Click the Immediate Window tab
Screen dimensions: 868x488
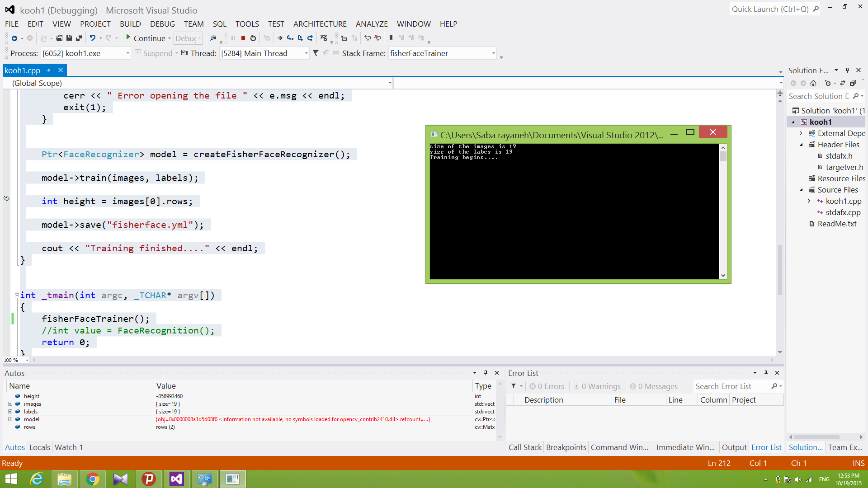(685, 447)
